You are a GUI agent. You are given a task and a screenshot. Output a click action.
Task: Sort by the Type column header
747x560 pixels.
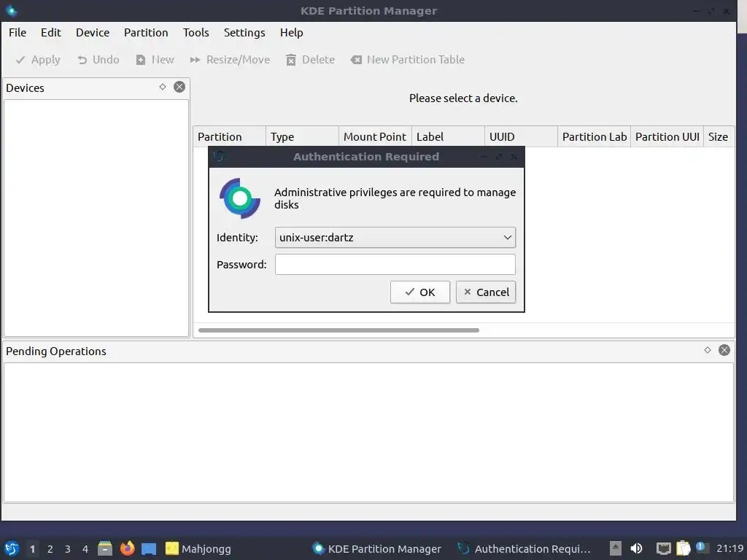[302, 136]
